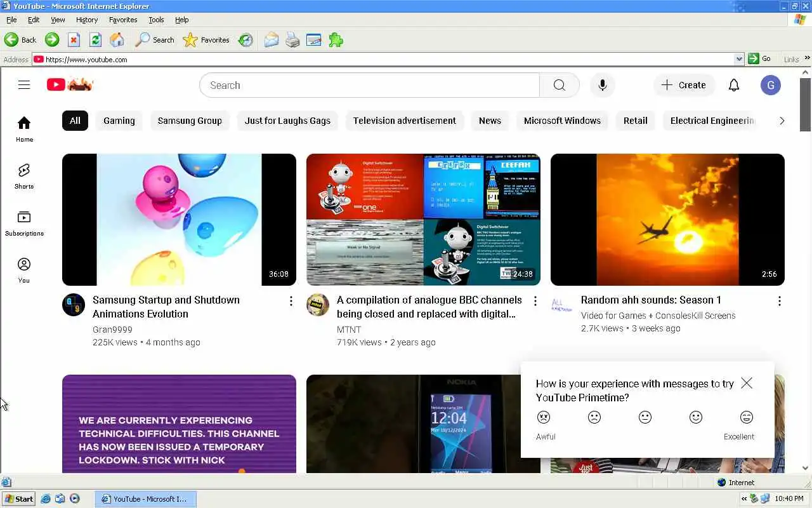
Task: Open the Favorites star toolbar button
Action: [206, 40]
